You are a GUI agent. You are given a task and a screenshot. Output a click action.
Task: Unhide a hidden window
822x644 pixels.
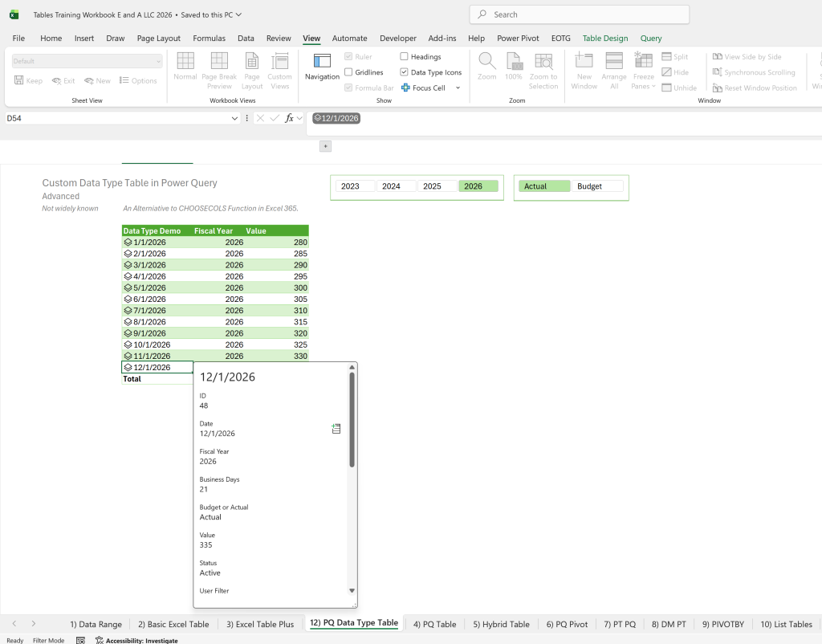pyautogui.click(x=679, y=88)
